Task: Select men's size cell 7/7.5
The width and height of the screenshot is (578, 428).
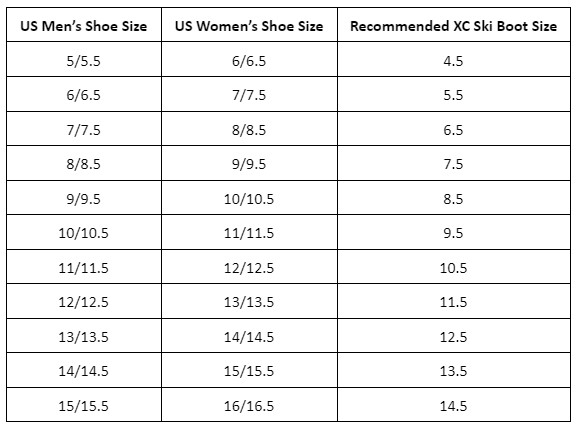Action: pos(84,129)
